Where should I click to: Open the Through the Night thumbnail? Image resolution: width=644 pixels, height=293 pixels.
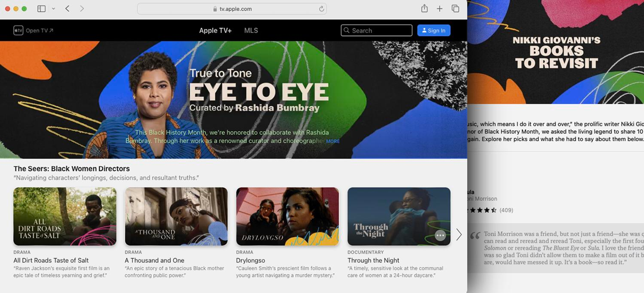pos(399,216)
